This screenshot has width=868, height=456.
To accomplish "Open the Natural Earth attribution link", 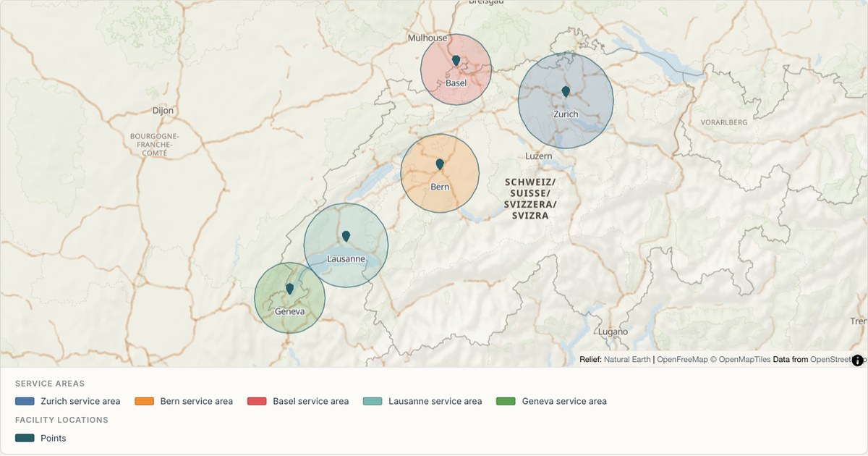I will pos(627,360).
